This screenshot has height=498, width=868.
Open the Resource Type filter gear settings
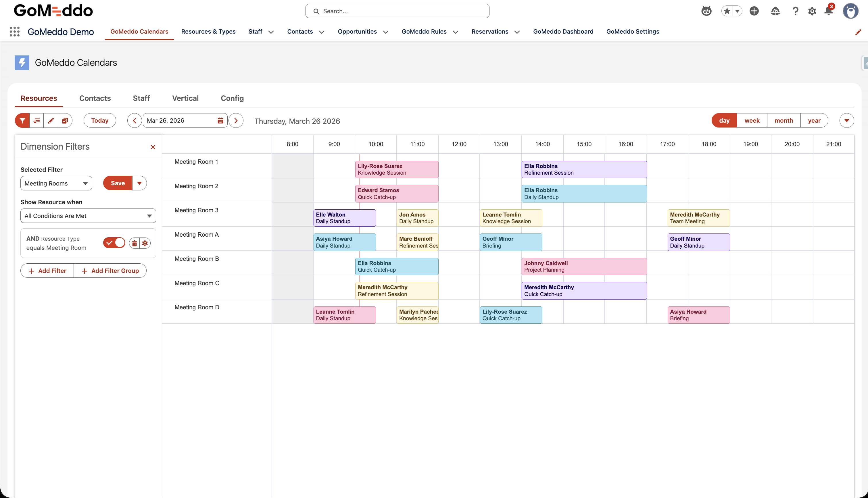click(x=145, y=243)
